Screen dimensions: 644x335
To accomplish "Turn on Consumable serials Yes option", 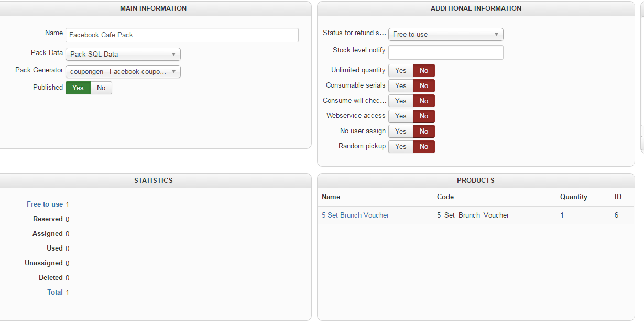I will (x=400, y=86).
